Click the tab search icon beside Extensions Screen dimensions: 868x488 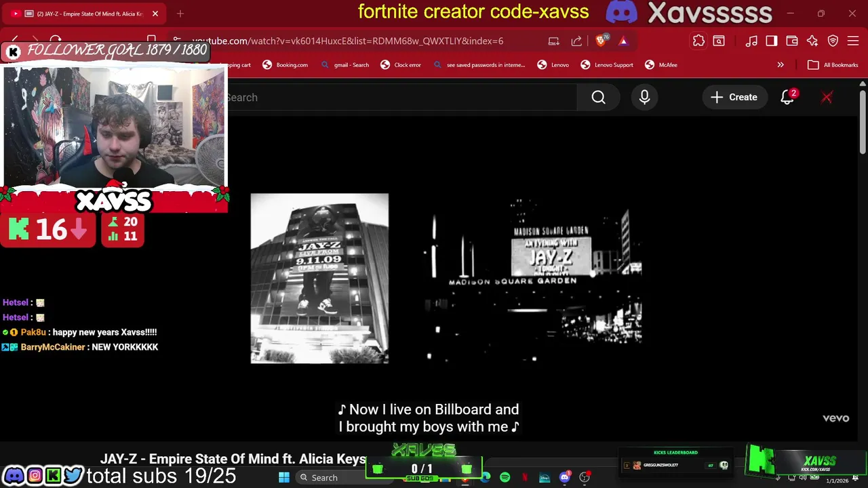[x=719, y=41]
